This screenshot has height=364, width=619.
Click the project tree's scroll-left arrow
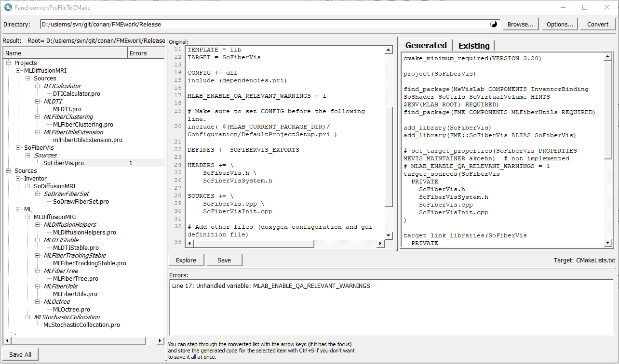coord(7,341)
